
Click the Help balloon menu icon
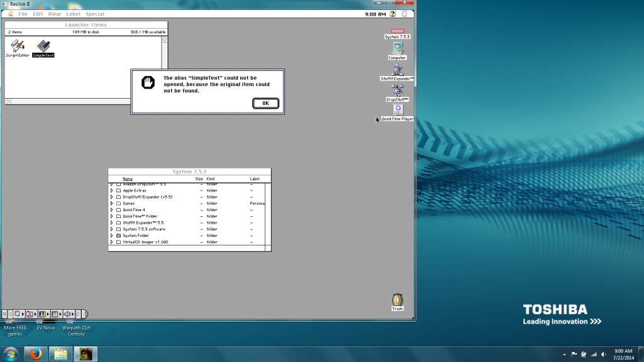(392, 14)
